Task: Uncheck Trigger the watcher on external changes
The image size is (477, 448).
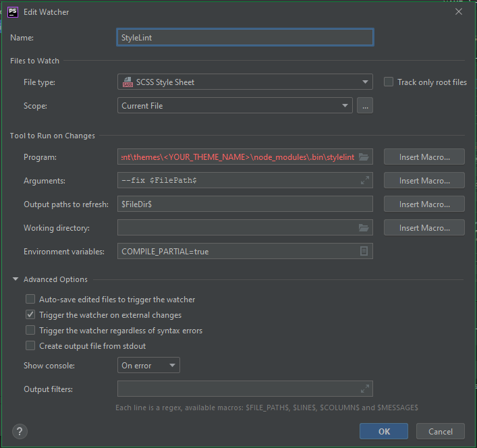Action: click(30, 314)
